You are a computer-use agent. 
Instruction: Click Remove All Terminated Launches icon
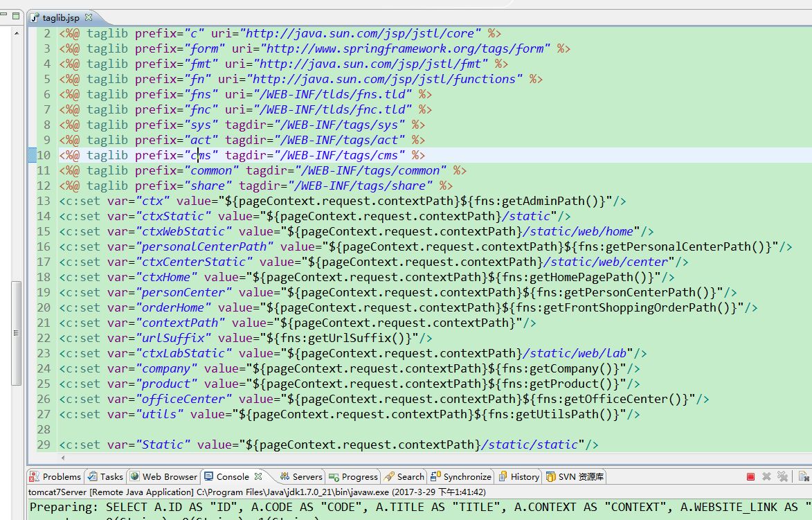(782, 476)
